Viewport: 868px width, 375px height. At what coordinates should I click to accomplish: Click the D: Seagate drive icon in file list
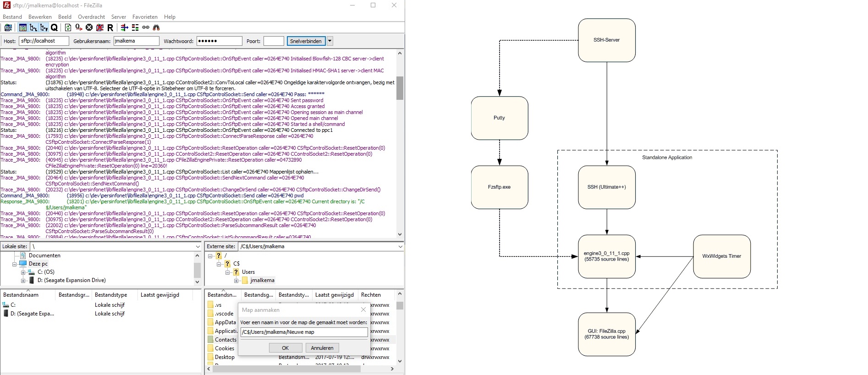coord(6,314)
